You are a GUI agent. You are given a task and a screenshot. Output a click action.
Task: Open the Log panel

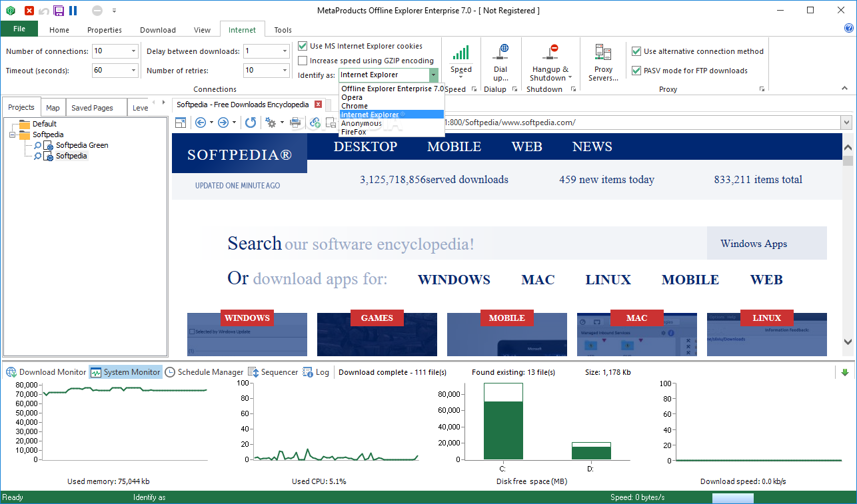pyautogui.click(x=316, y=372)
